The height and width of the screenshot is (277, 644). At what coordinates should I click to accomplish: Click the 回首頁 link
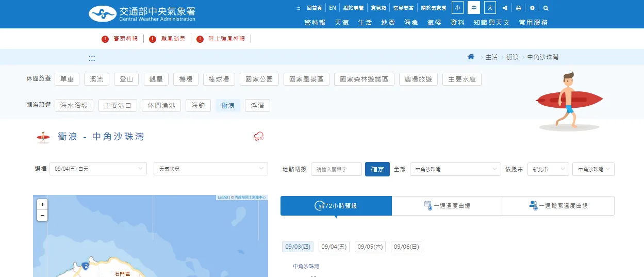point(314,8)
